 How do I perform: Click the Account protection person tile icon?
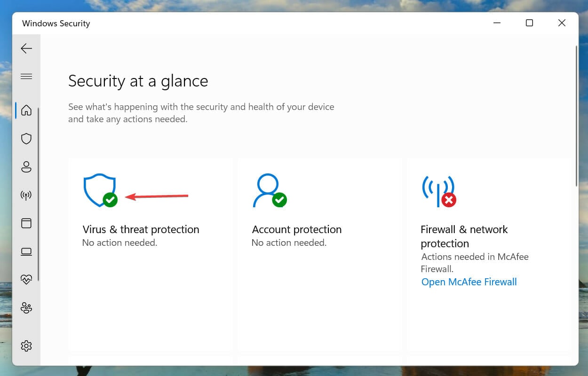[x=270, y=190]
